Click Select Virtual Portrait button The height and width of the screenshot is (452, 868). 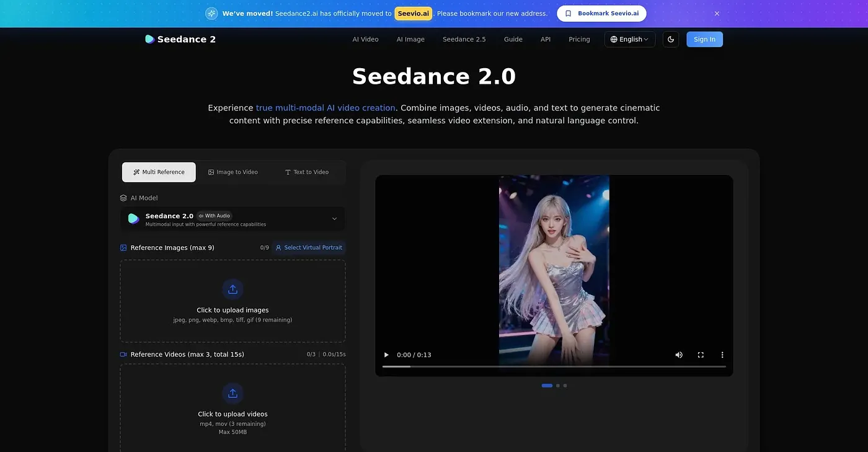309,247
